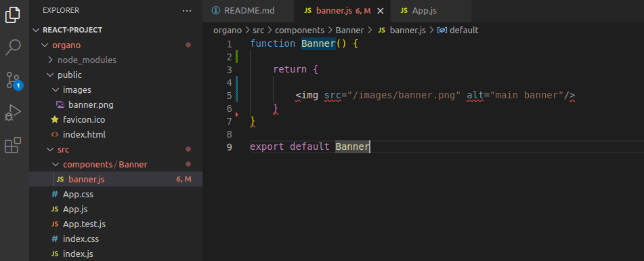
Task: Expand the node_modules folder
Action: [x=50, y=60]
